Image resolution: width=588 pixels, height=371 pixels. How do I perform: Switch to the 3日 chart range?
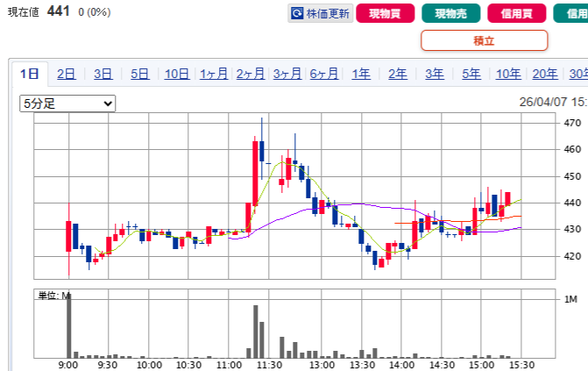tap(103, 74)
